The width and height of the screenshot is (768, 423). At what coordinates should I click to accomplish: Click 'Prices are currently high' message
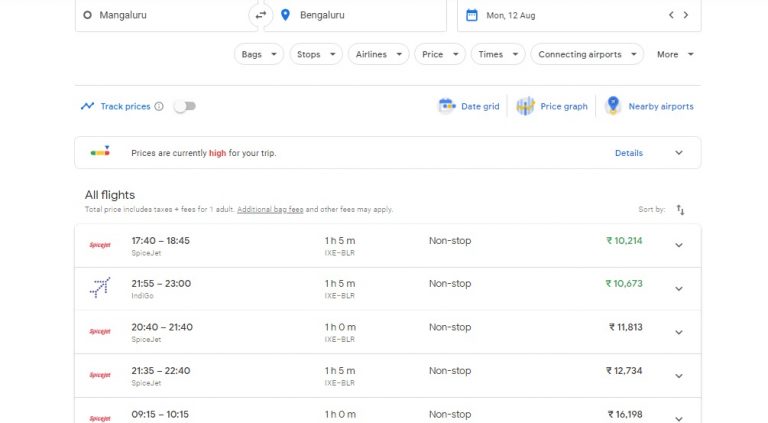(204, 153)
